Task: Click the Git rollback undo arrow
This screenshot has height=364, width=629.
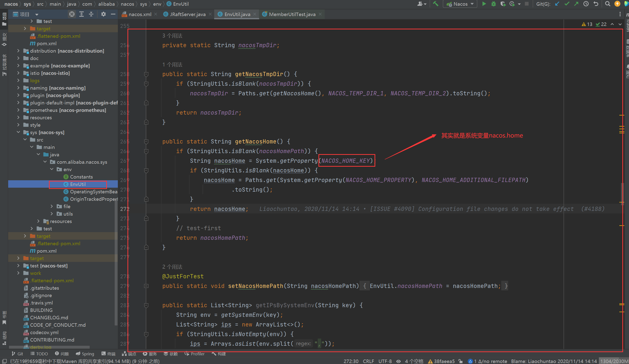Action: [596, 4]
